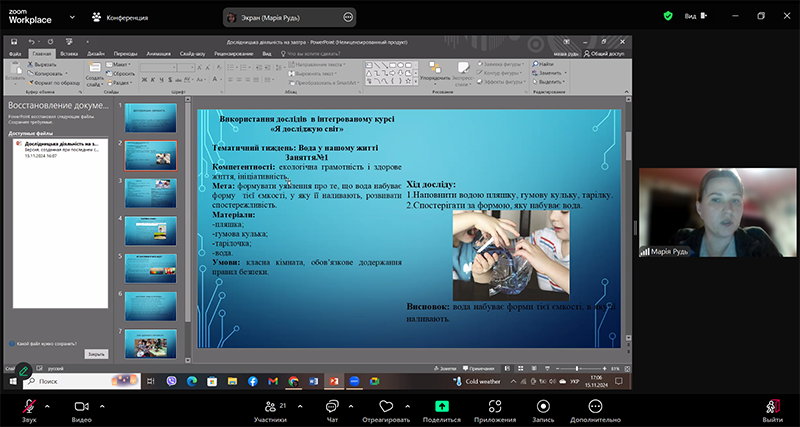The width and height of the screenshot is (800, 427).
Task: Open the Участники participants panel
Action: 270,411
